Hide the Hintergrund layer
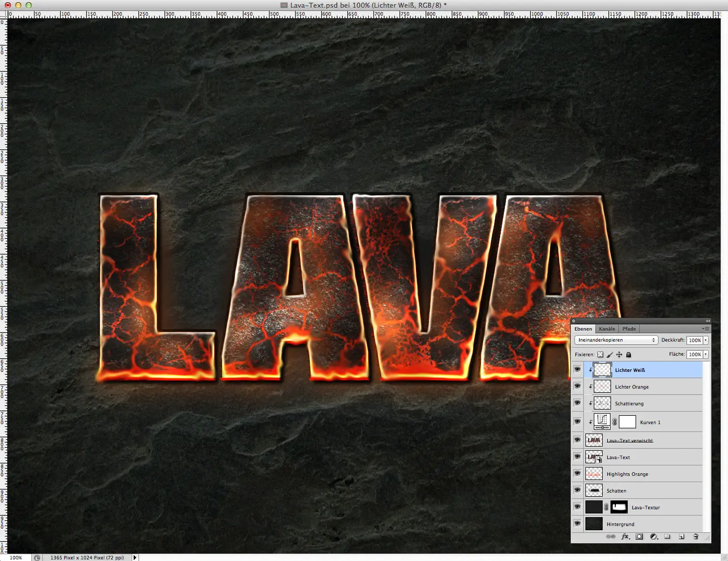Screen dimensions: 728x561 578,523
